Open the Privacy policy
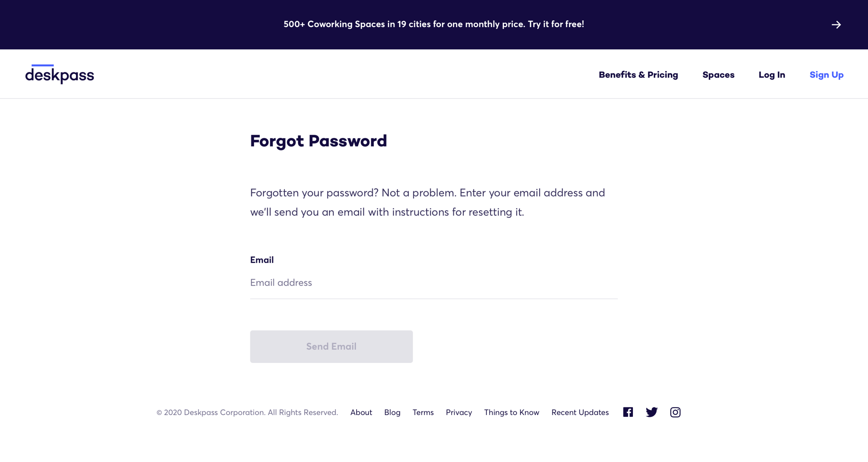Viewport: 868px width, 462px height. click(459, 412)
